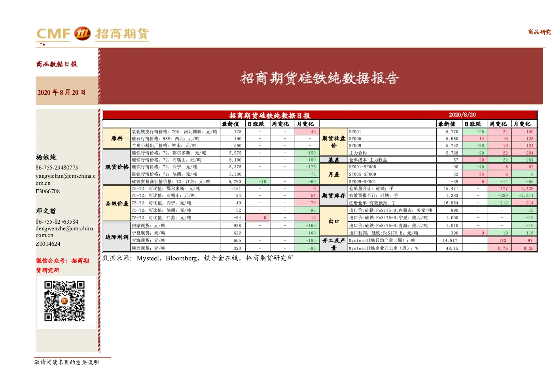Click the CMF 招商期货 logo
The image size is (555, 392).
pyautogui.click(x=93, y=34)
